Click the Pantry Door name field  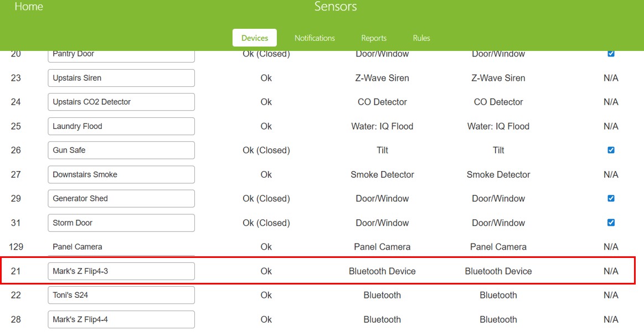tap(121, 55)
